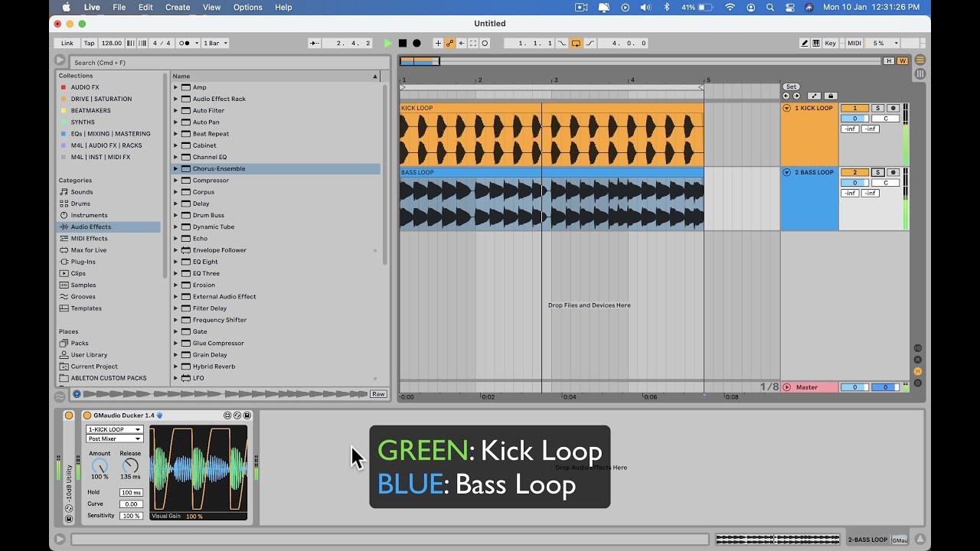This screenshot has height=551, width=980.
Task: Switch to Session view with horizontal-lines icon
Action: pos(920,60)
